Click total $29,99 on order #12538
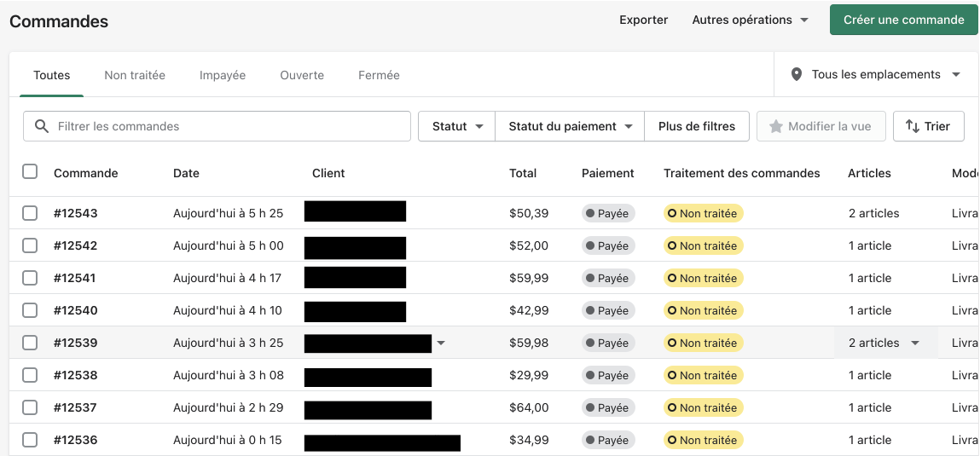 coord(529,375)
